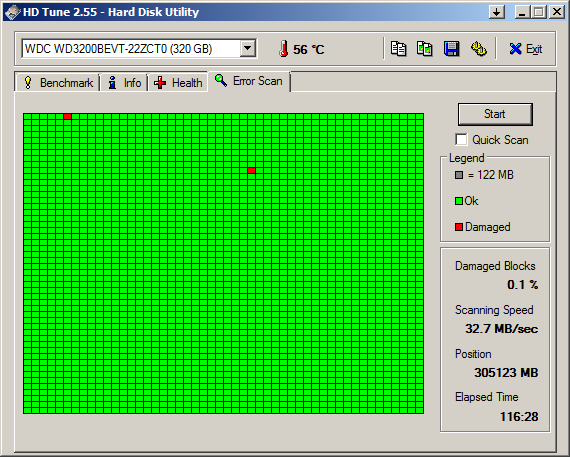This screenshot has width=570, height=457.
Task: Minimize the HD Tune window
Action: point(522,12)
